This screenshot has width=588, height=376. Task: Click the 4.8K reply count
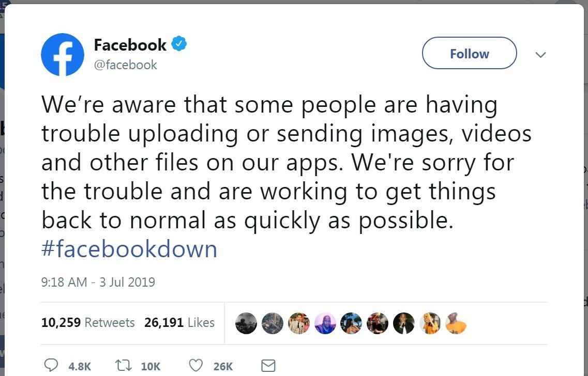coord(80,366)
